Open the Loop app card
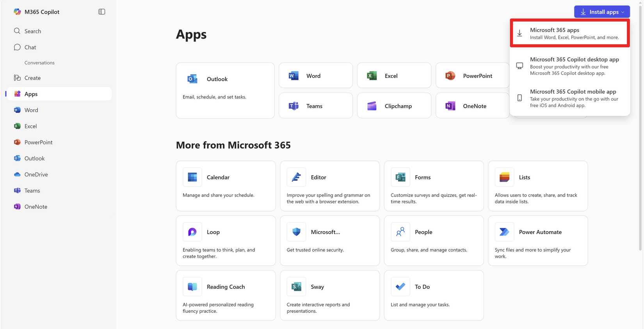The width and height of the screenshot is (644, 329). [x=226, y=240]
